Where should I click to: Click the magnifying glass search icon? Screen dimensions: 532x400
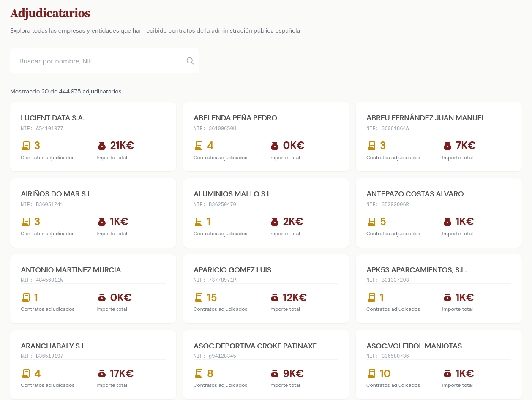pos(190,61)
